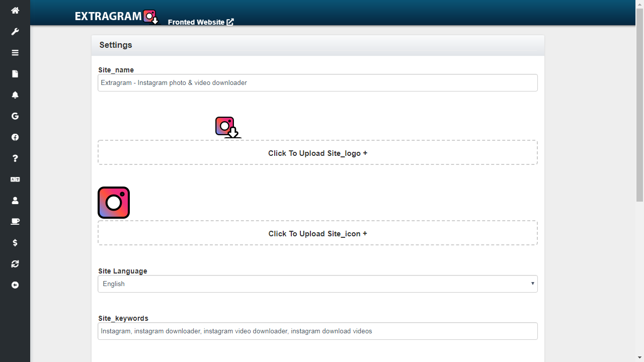This screenshot has height=362, width=644.
Task: Click the Extragram logo in the header
Action: [117, 17]
